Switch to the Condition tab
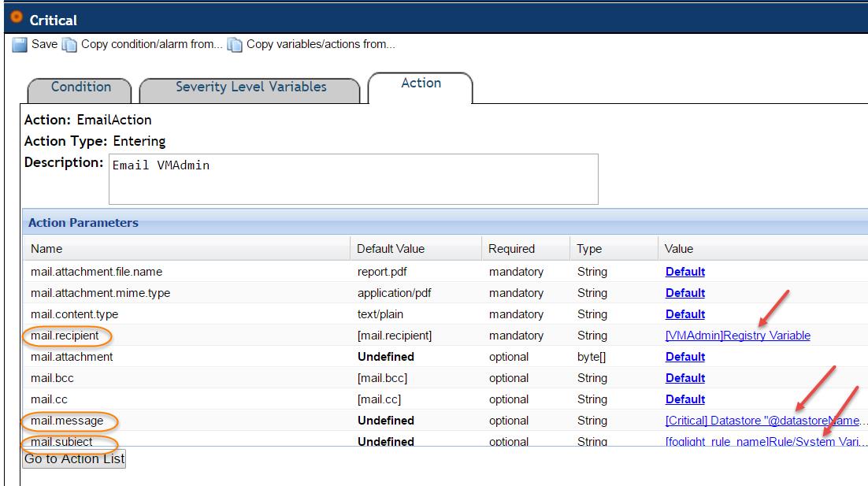Viewport: 868px width, 486px height. coord(80,87)
